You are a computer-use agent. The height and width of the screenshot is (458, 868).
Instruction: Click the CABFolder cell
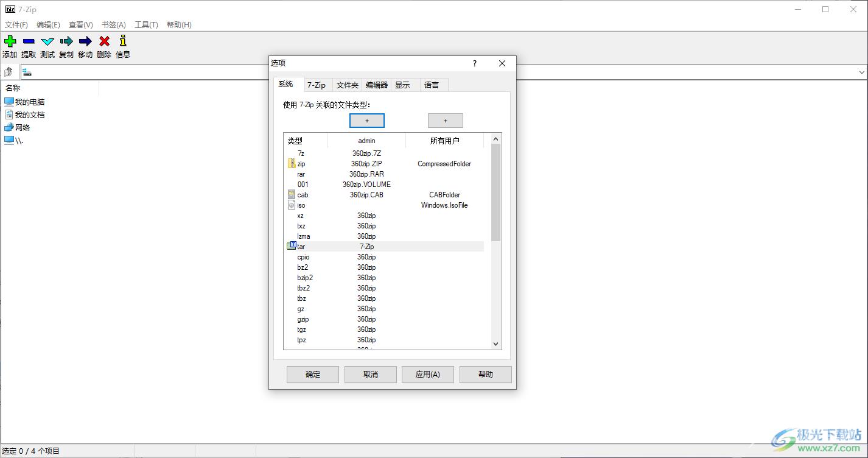point(444,195)
